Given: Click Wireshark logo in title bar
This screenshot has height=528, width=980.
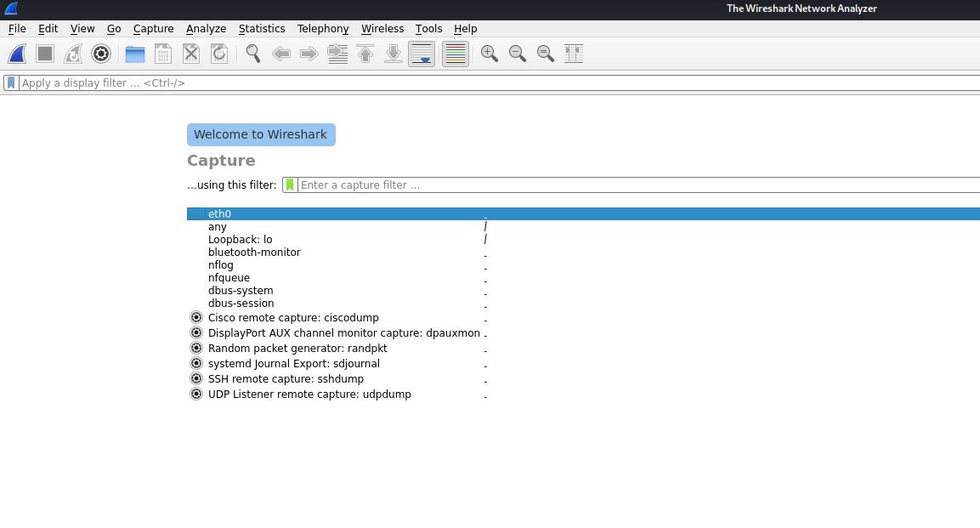Looking at the screenshot, I should (11, 9).
